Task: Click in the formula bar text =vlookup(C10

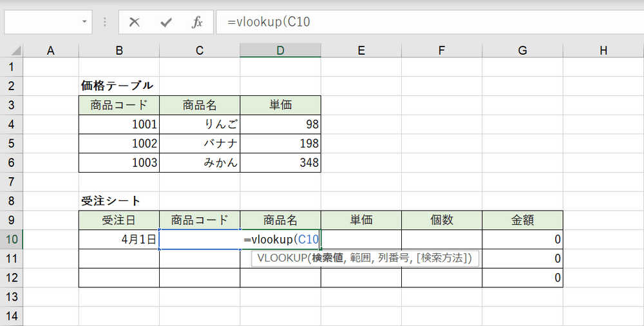Action: tap(269, 22)
